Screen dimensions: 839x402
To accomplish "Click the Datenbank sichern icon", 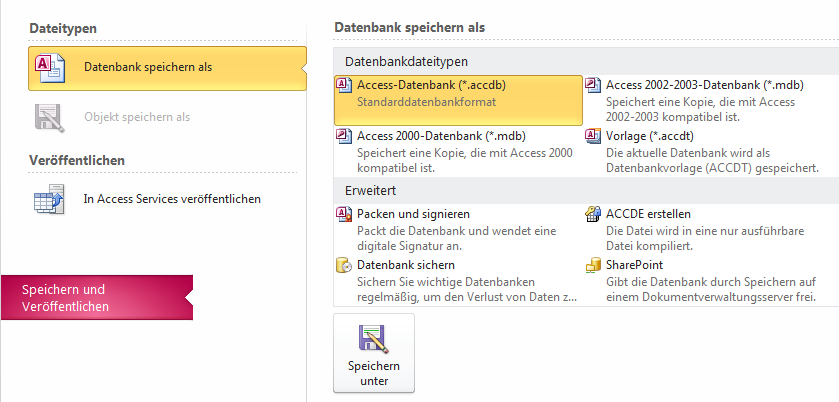I will pos(344,265).
